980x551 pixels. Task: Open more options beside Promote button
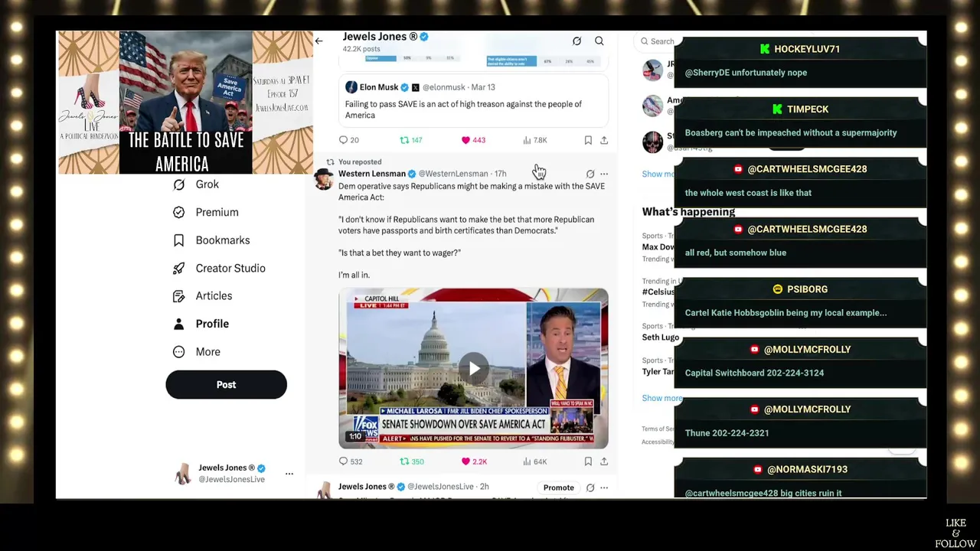(x=604, y=487)
